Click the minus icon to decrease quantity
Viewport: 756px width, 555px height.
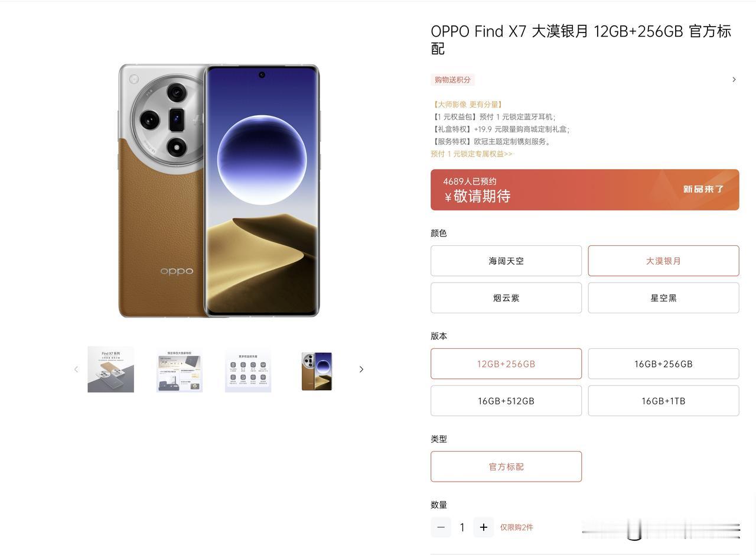(441, 527)
